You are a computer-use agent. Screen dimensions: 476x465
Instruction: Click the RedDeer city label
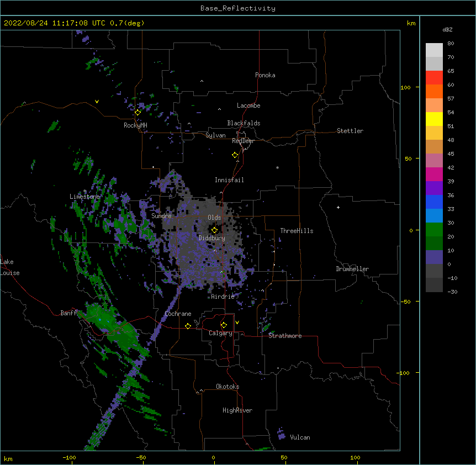[x=243, y=141]
